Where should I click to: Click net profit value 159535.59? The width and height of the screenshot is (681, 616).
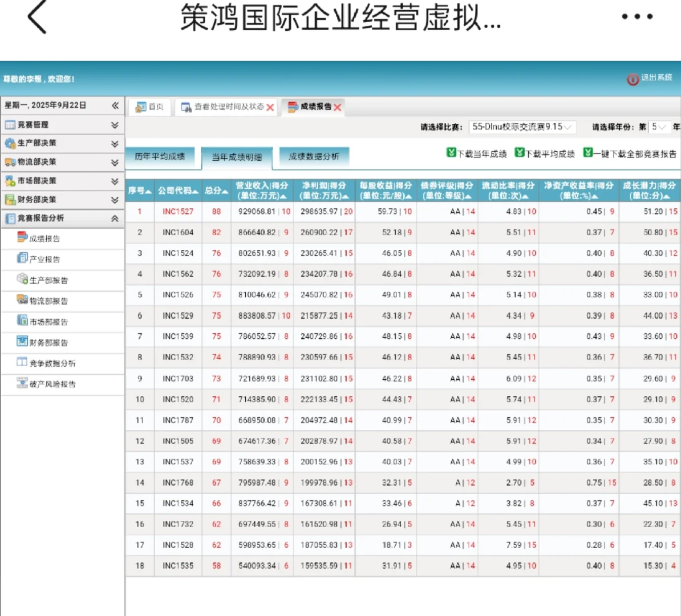pos(319,566)
